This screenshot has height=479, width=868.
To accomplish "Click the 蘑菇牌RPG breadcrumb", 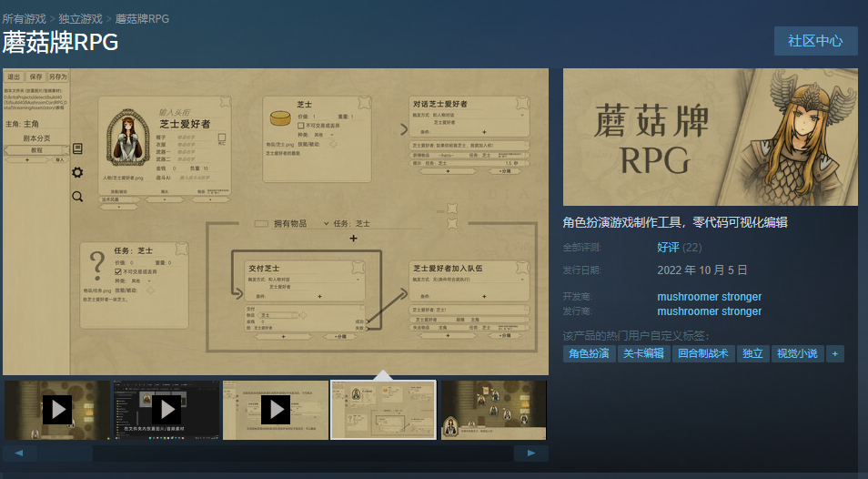I will pos(142,19).
